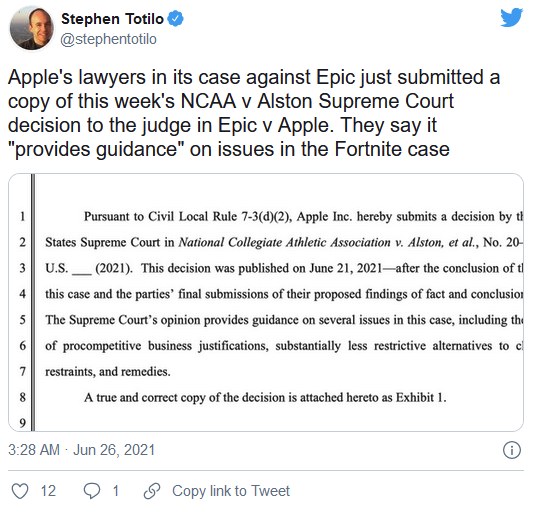This screenshot has height=508, width=533.
Task: Click the chain link icon
Action: (x=152, y=491)
